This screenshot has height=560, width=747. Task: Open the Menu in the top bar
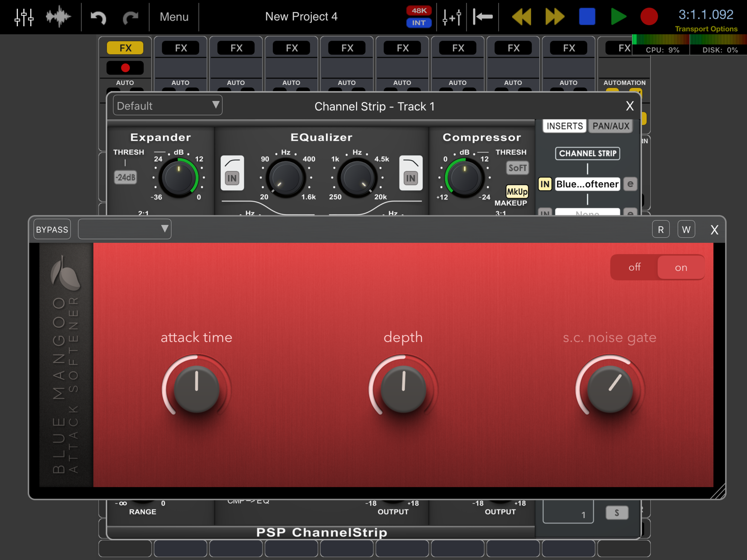(174, 17)
